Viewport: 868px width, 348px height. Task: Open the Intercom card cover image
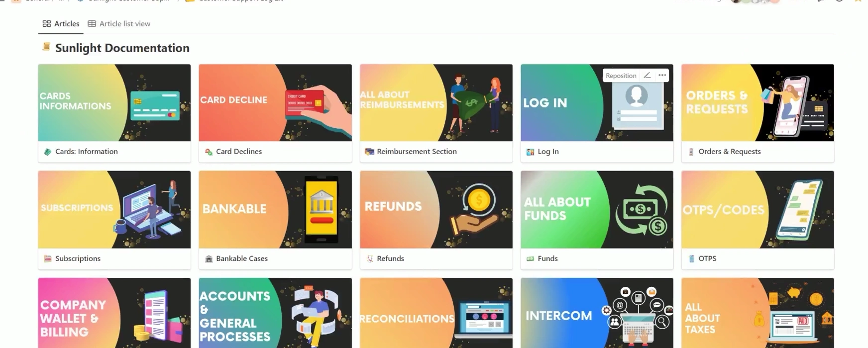coord(597,313)
